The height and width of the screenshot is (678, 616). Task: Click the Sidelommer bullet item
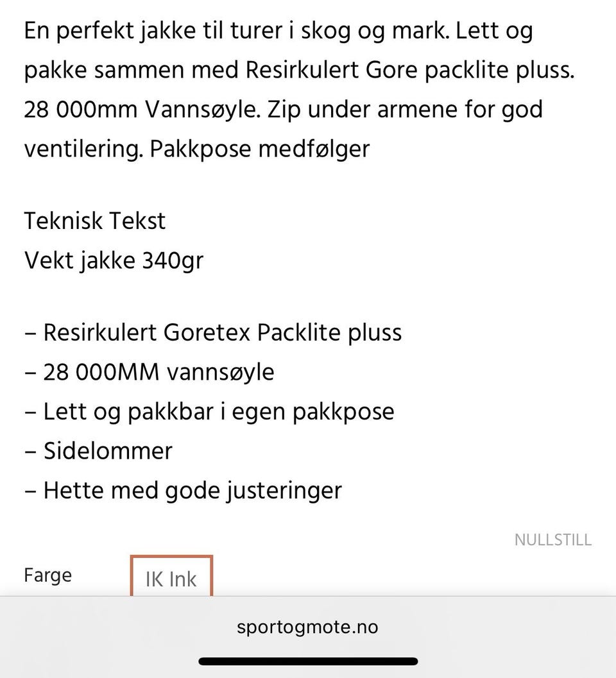[x=107, y=451]
